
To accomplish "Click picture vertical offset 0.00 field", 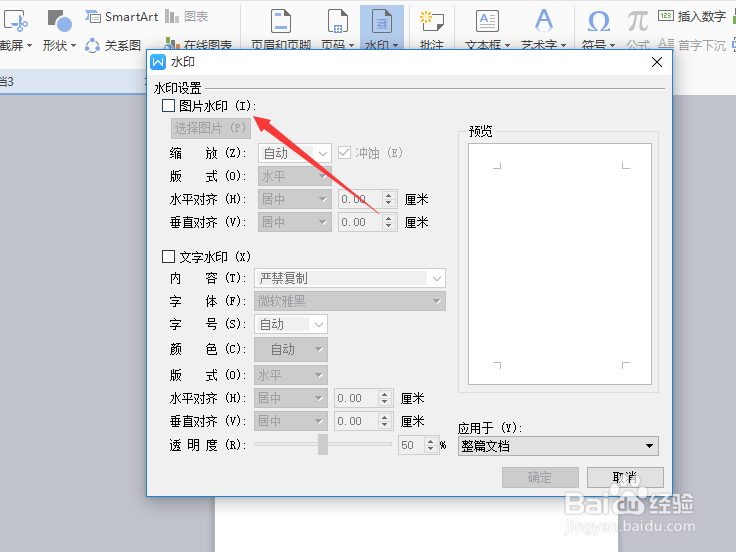I will [x=368, y=222].
